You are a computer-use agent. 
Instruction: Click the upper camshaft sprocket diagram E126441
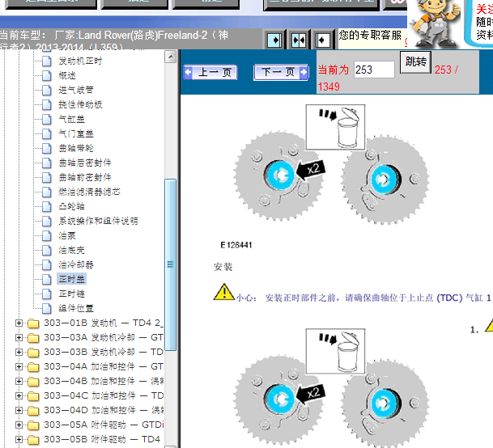pos(331,165)
